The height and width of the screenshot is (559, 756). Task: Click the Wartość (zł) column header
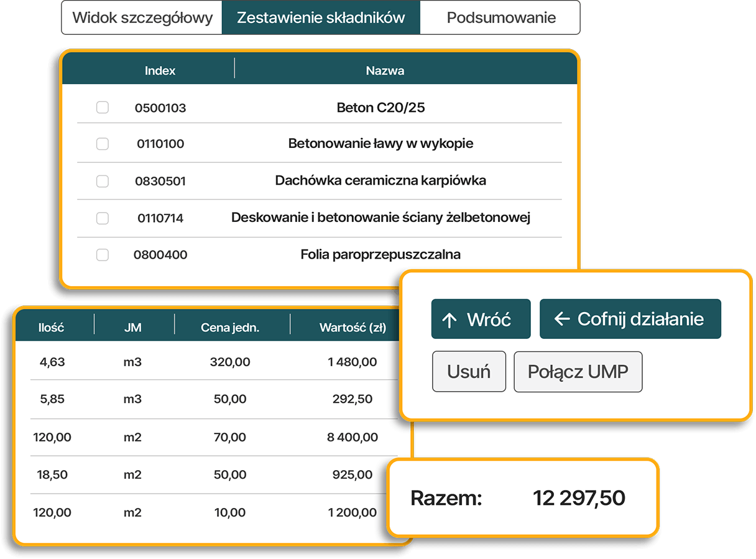(x=353, y=327)
